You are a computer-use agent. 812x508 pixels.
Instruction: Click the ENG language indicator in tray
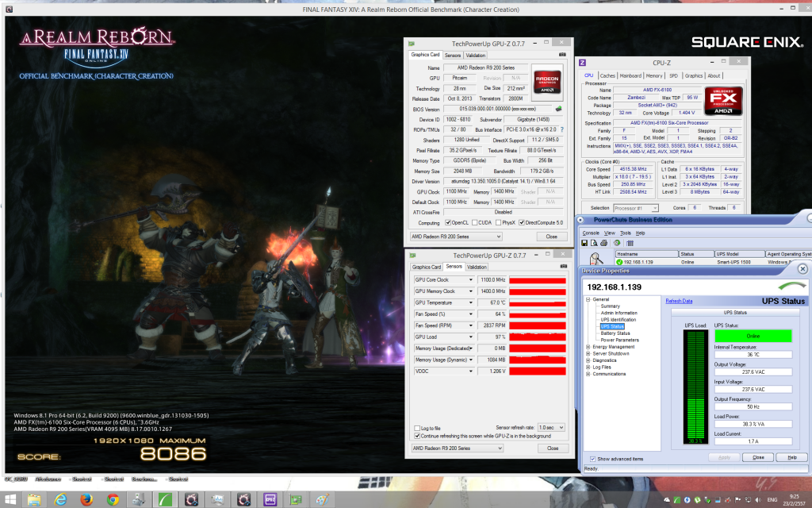(772, 500)
